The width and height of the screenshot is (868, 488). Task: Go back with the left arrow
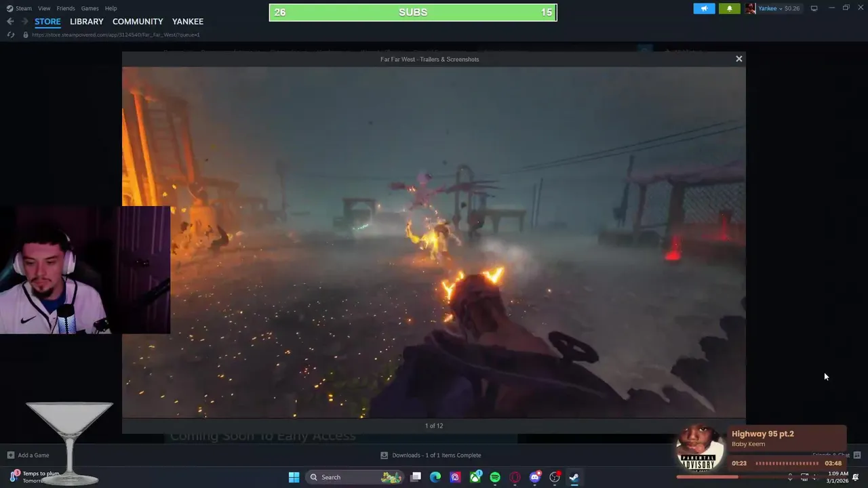click(10, 22)
